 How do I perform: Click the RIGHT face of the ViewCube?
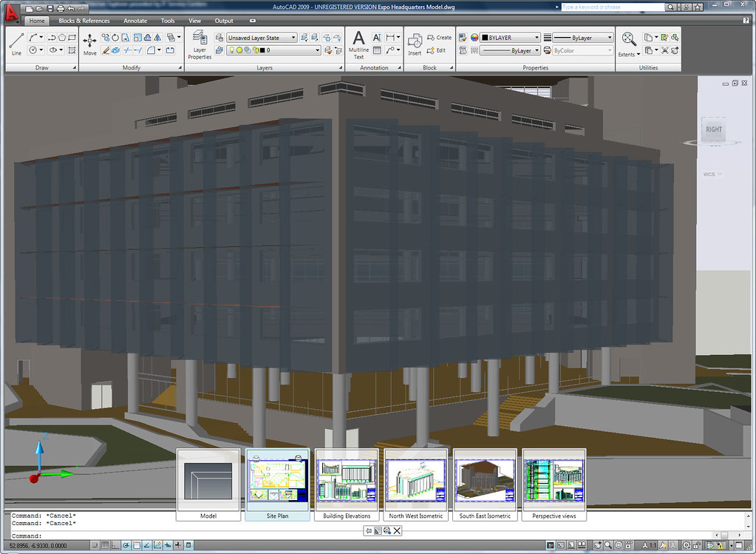[714, 129]
